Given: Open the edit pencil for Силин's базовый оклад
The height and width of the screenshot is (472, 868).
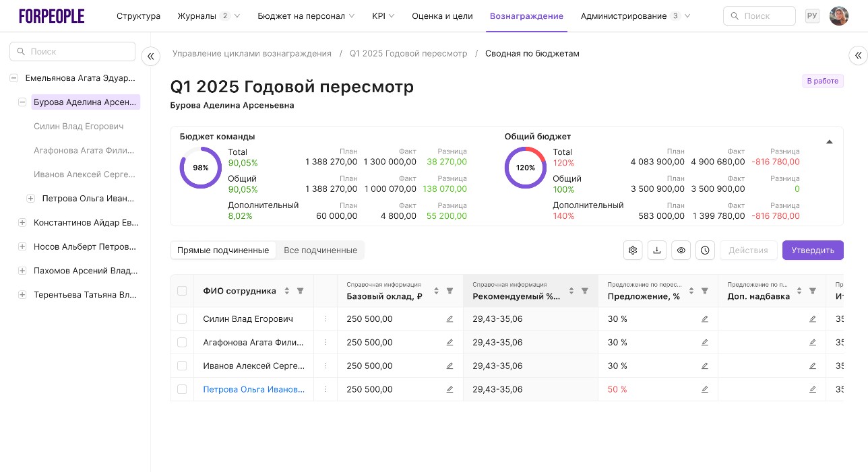Looking at the screenshot, I should pos(449,318).
